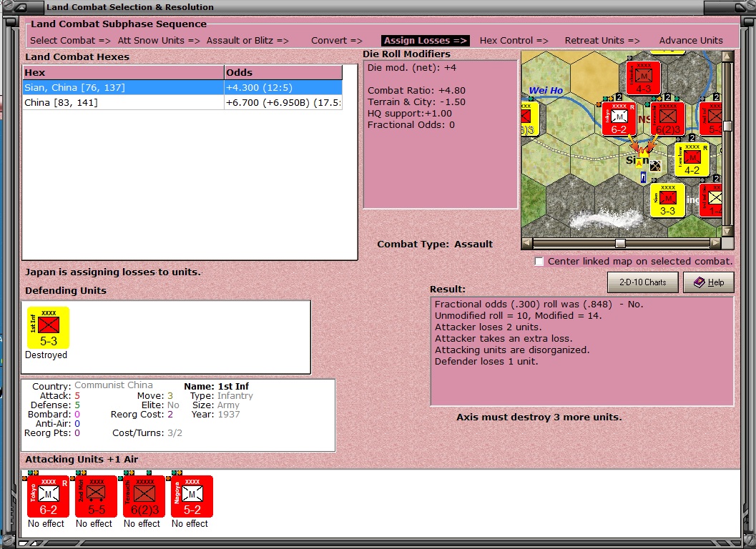Click the Select Combat subphase step
Screen dimensions: 756x549
click(70, 41)
